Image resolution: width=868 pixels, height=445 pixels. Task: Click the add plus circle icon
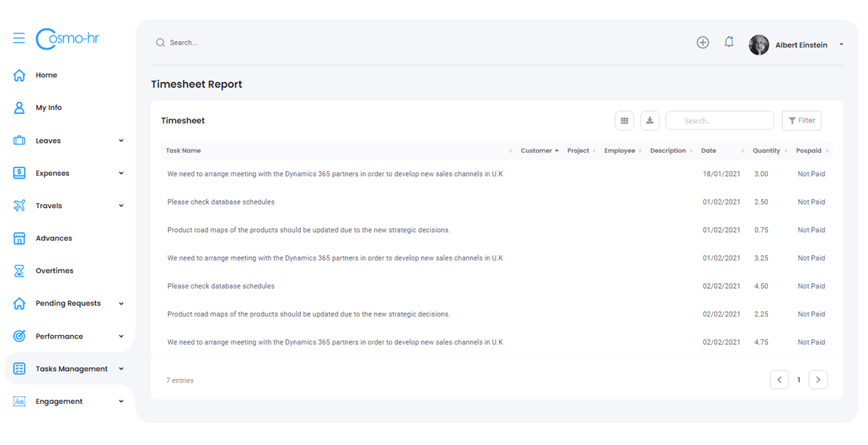click(x=703, y=43)
